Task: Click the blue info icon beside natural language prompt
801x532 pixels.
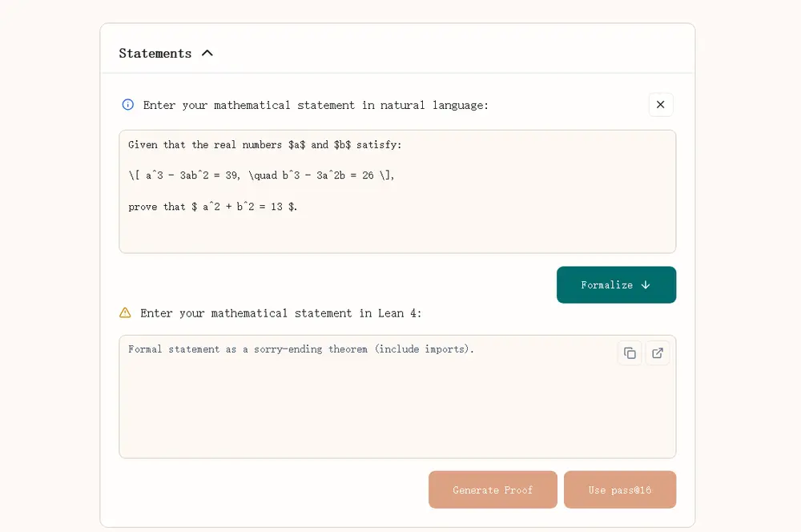Action: [128, 105]
